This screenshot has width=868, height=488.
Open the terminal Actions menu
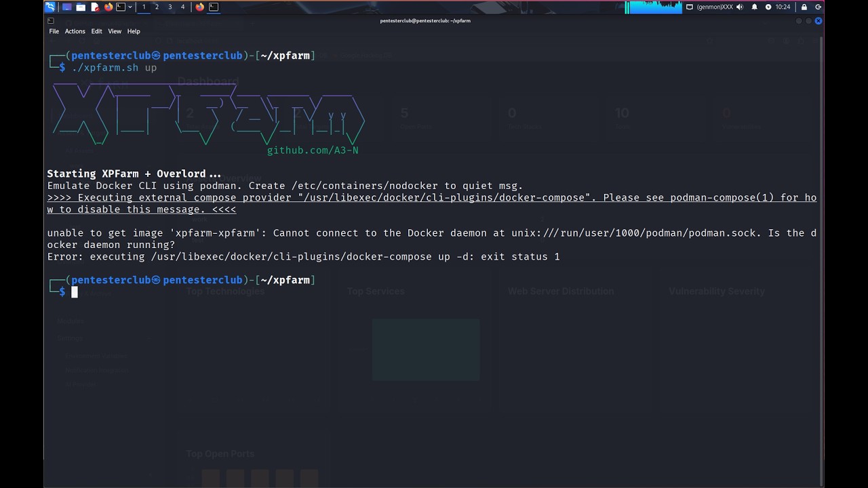pyautogui.click(x=75, y=31)
